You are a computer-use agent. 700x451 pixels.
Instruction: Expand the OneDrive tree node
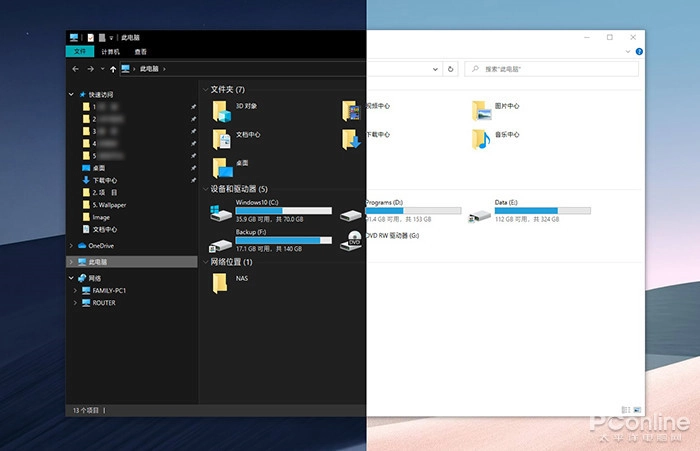click(x=71, y=245)
